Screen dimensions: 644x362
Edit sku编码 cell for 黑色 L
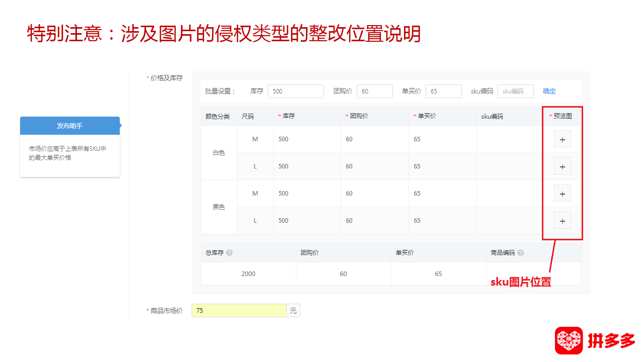click(x=510, y=221)
